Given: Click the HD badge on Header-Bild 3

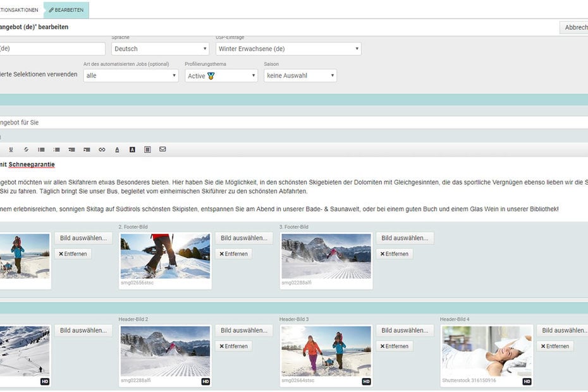Looking at the screenshot, I should pyautogui.click(x=366, y=381).
